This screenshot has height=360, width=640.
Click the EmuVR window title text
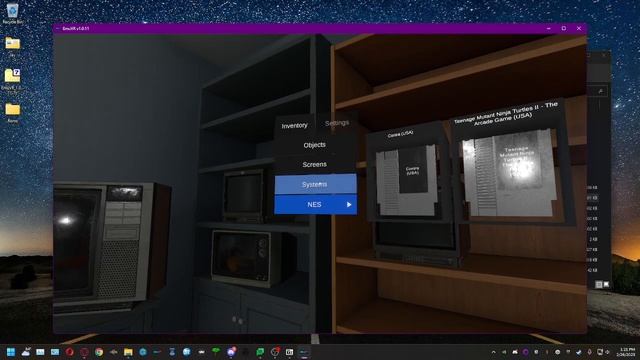click(x=76, y=29)
